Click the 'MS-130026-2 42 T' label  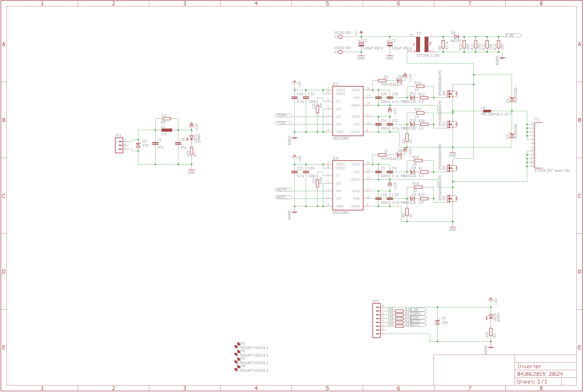496,114
